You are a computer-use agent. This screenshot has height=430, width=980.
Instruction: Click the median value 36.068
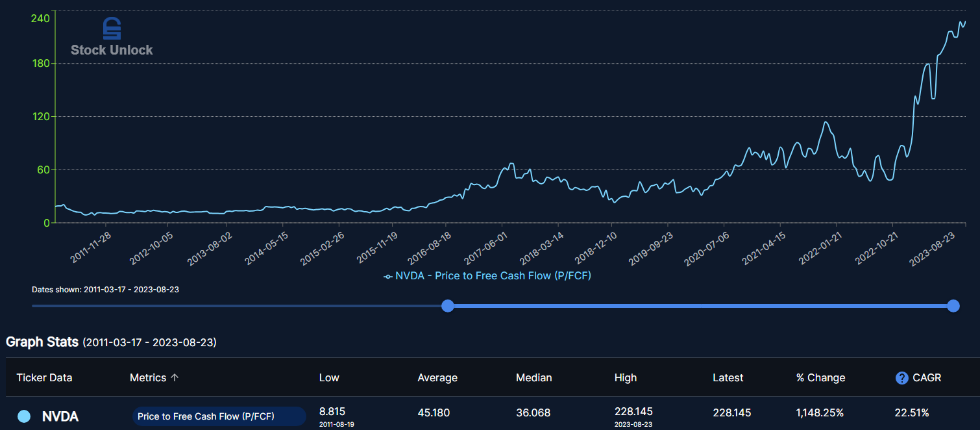click(533, 412)
